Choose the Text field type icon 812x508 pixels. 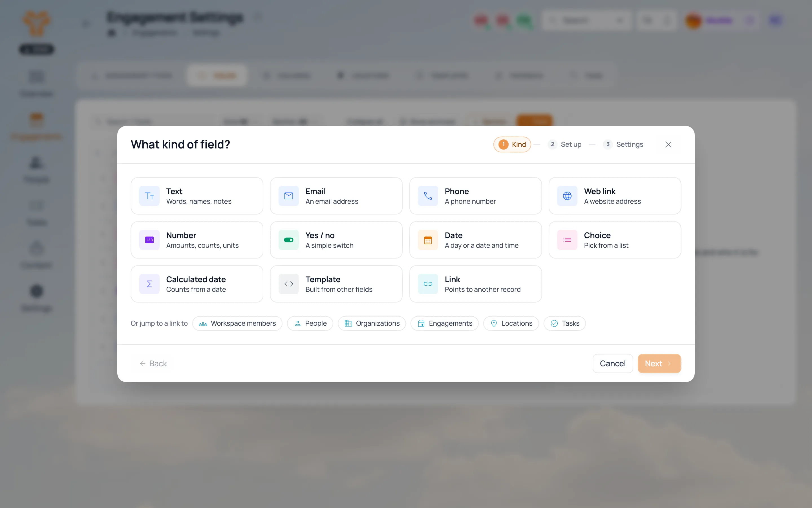pyautogui.click(x=149, y=196)
